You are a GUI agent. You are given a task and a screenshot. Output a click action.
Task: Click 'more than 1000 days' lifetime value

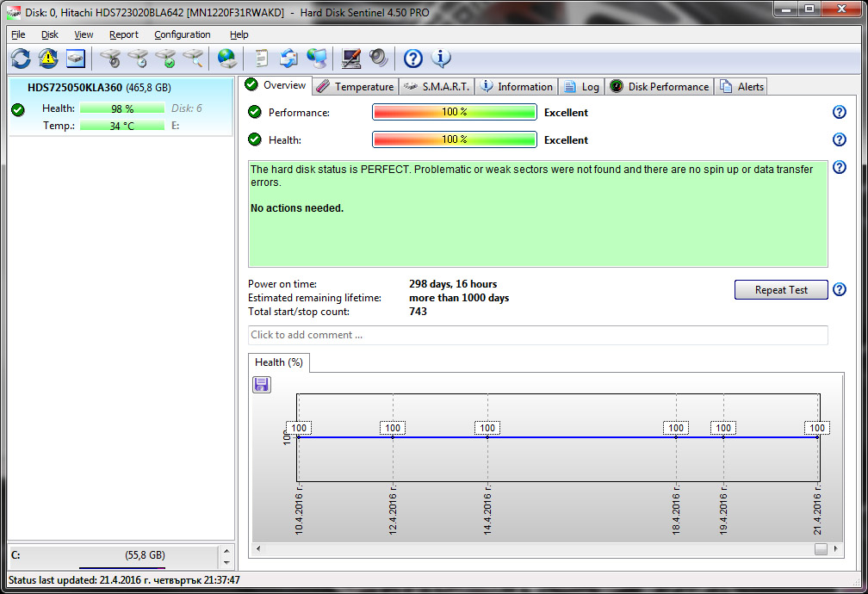(x=459, y=298)
